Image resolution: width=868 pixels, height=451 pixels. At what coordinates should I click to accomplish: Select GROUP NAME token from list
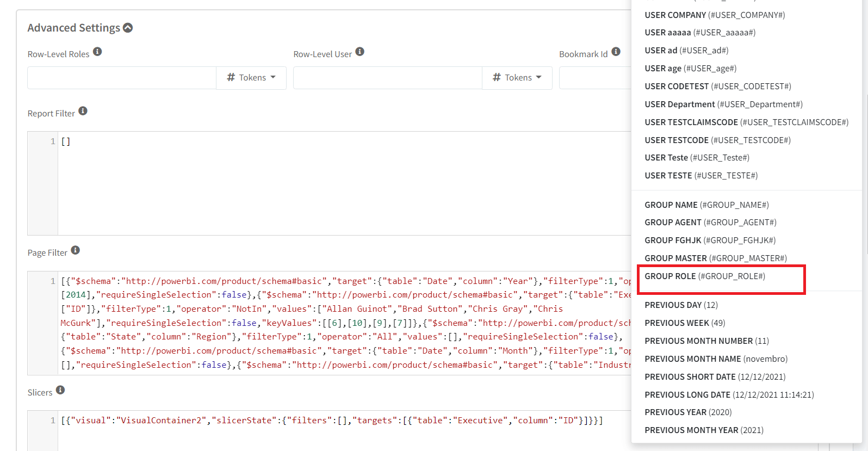(706, 205)
